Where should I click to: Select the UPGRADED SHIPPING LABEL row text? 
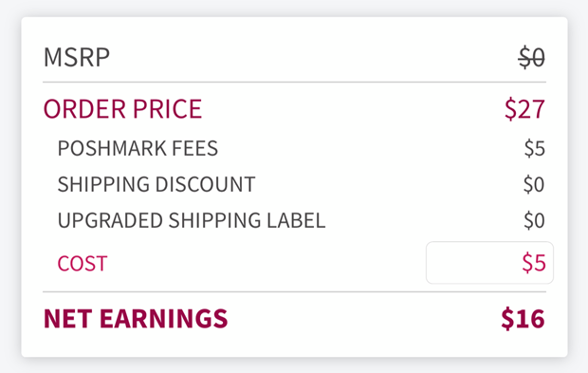[x=192, y=220]
